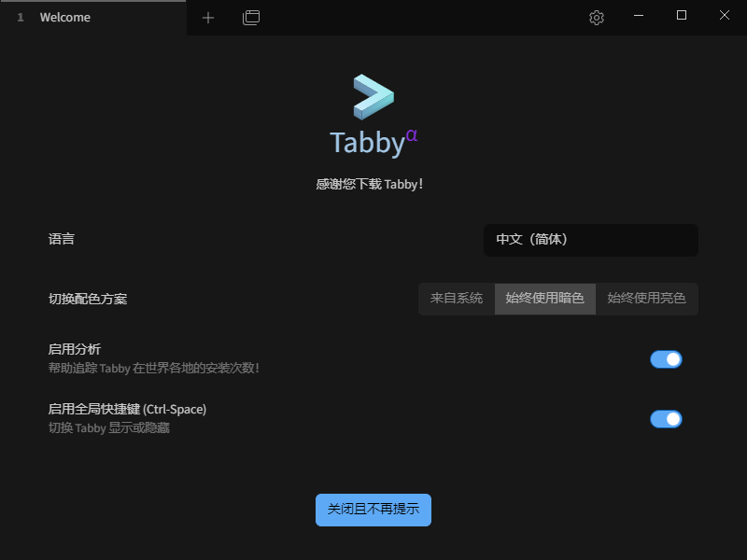Image resolution: width=747 pixels, height=560 pixels.
Task: Maximize the Tabby window
Action: tap(682, 16)
